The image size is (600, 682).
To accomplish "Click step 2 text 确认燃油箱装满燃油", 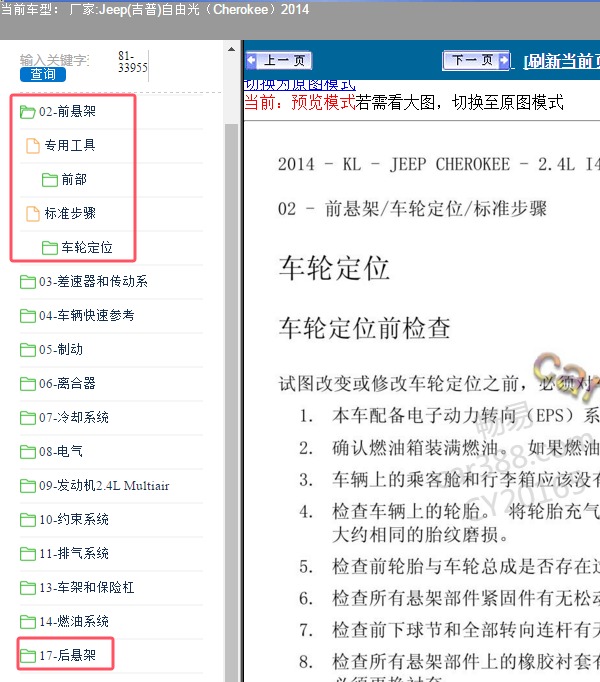I will coord(415,448).
